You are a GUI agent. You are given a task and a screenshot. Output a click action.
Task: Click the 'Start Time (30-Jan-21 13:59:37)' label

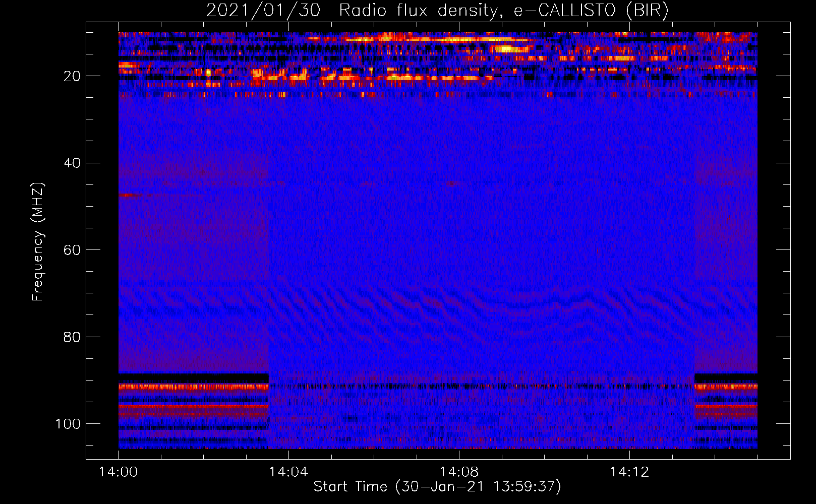pos(437,487)
